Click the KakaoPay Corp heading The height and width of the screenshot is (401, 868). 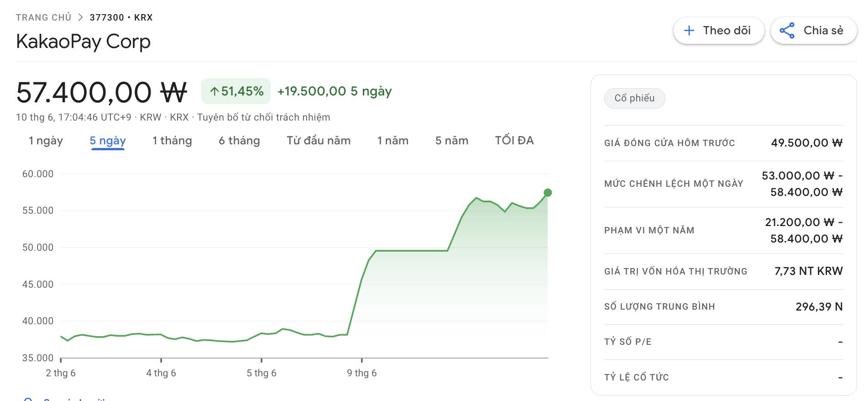click(x=83, y=42)
